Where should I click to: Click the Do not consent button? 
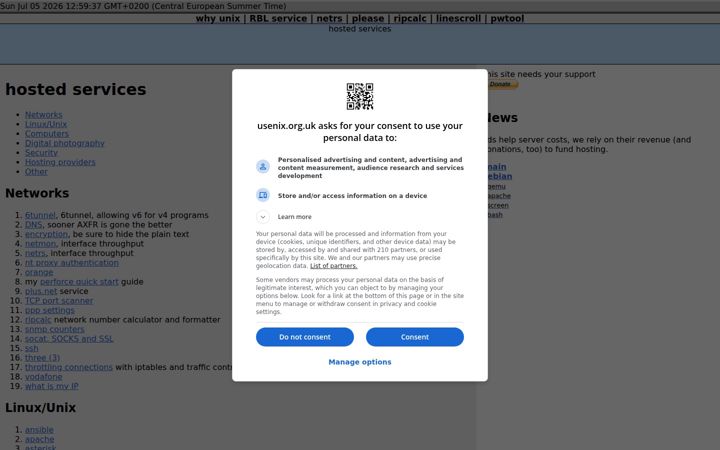[304, 337]
